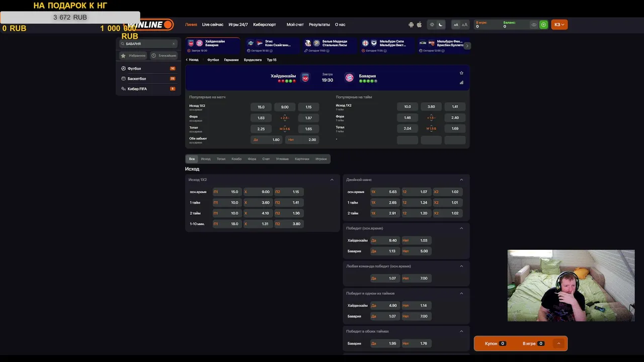Collapse Победит (осн.время) section
This screenshot has height=362, width=644.
point(461,228)
